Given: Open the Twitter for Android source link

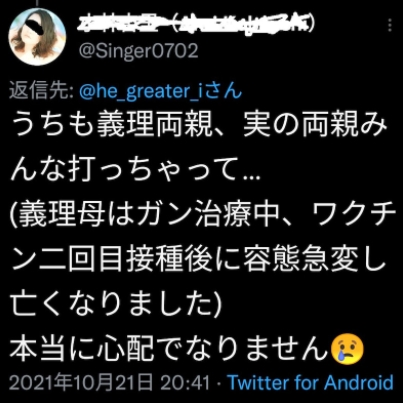Looking at the screenshot, I should coord(311,382).
